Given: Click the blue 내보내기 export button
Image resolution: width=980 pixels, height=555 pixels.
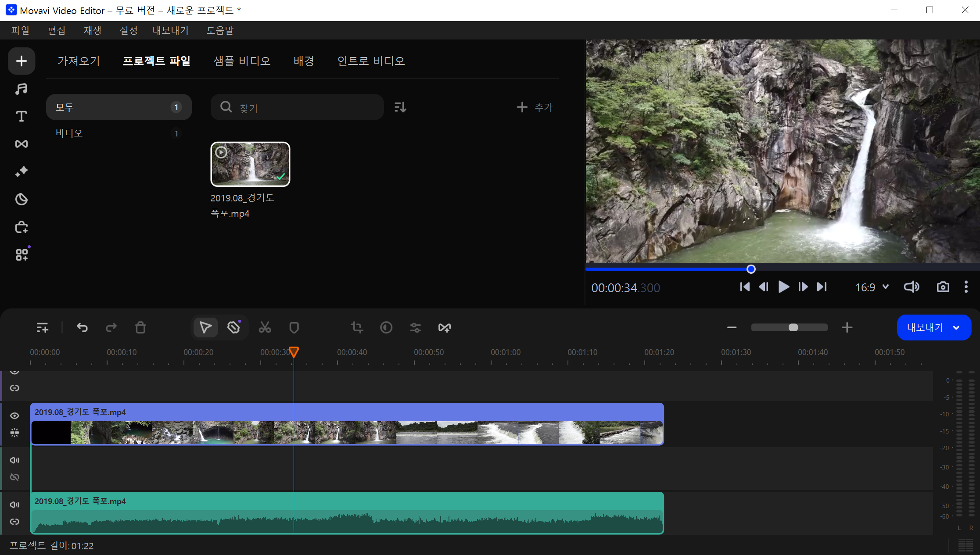Looking at the screenshot, I should pos(925,327).
